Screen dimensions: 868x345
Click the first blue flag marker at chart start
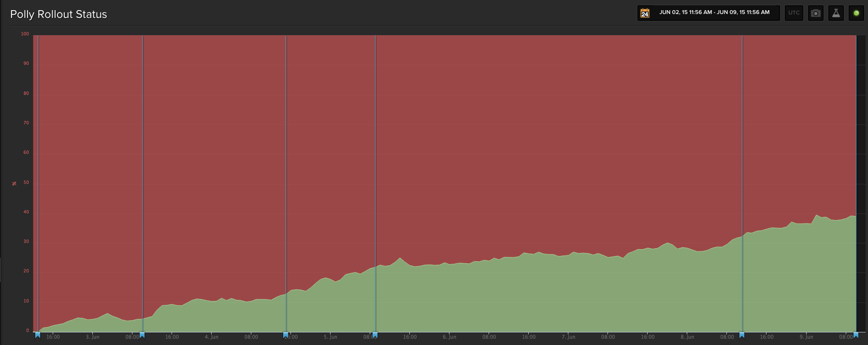(38, 335)
